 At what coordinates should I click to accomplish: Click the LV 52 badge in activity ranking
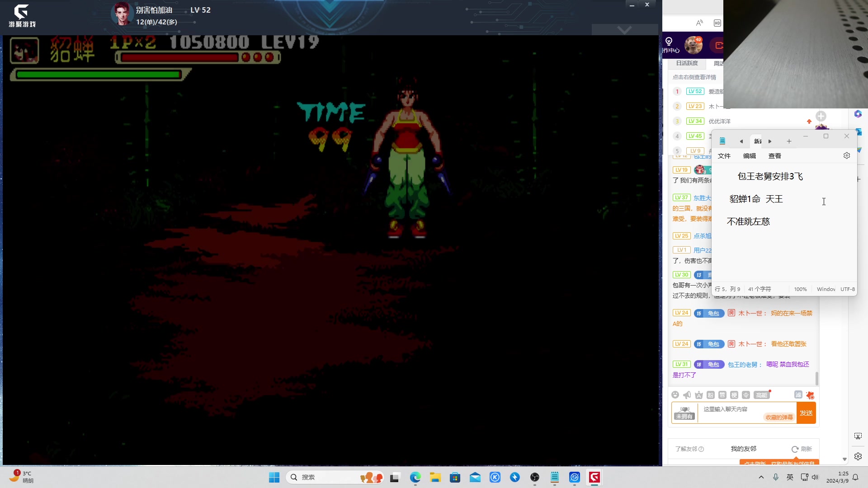tap(695, 91)
